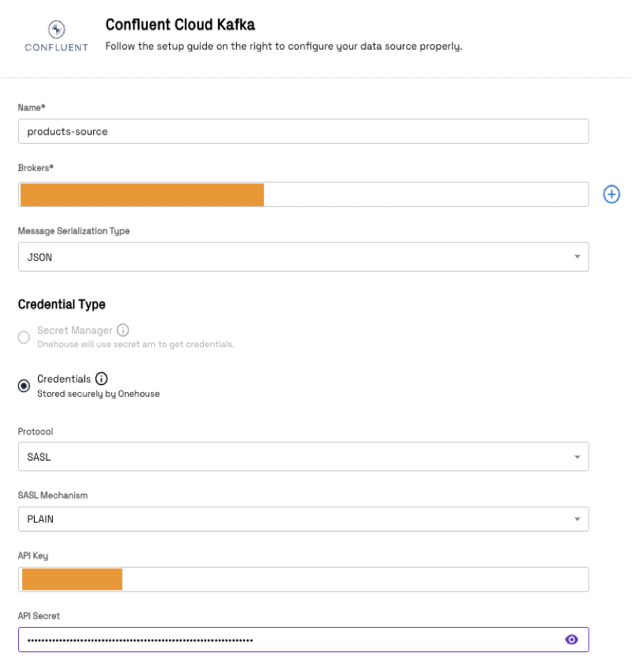Click the Protocol field label
This screenshot has width=632, height=672.
[x=36, y=432]
